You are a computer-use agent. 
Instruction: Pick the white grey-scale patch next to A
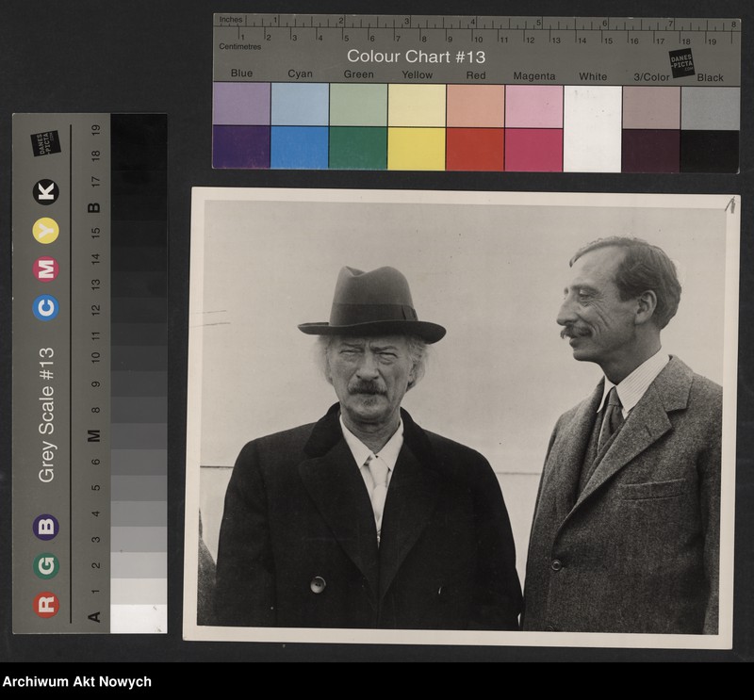139,618
